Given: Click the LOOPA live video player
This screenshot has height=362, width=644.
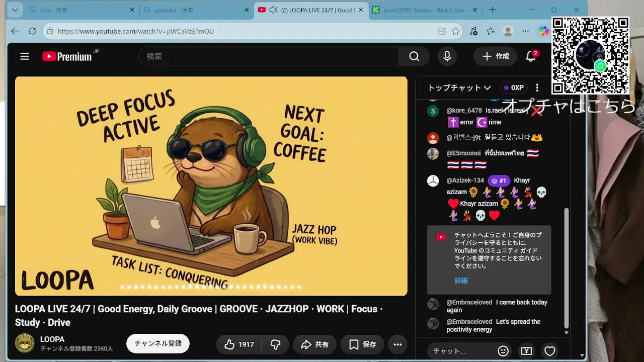Looking at the screenshot, I should [211, 186].
